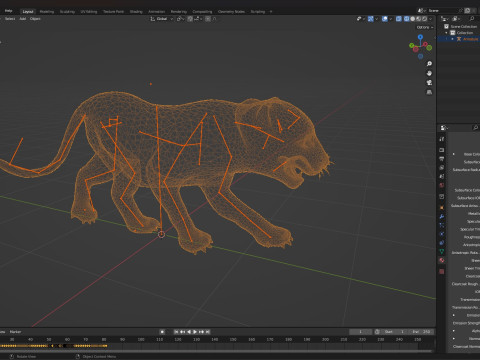Viewport: 480px width, 360px height.
Task: Switch to solid viewport shading
Action: 413,19
